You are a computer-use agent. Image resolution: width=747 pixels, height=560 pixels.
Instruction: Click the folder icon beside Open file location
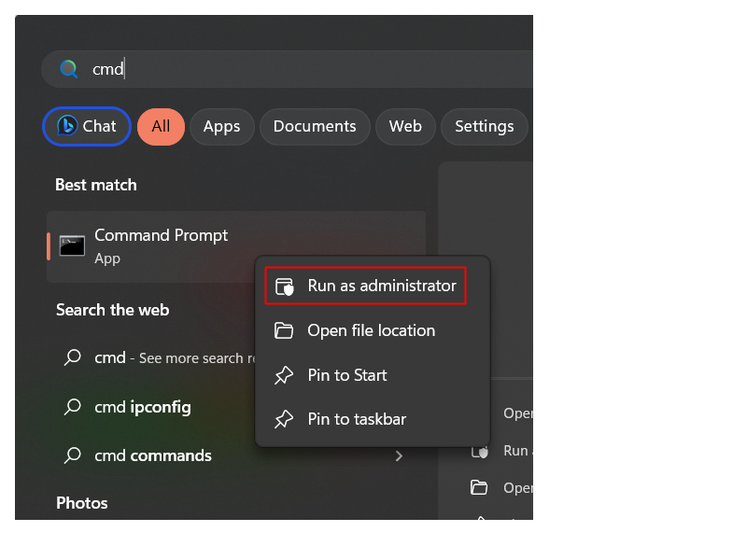pyautogui.click(x=284, y=330)
